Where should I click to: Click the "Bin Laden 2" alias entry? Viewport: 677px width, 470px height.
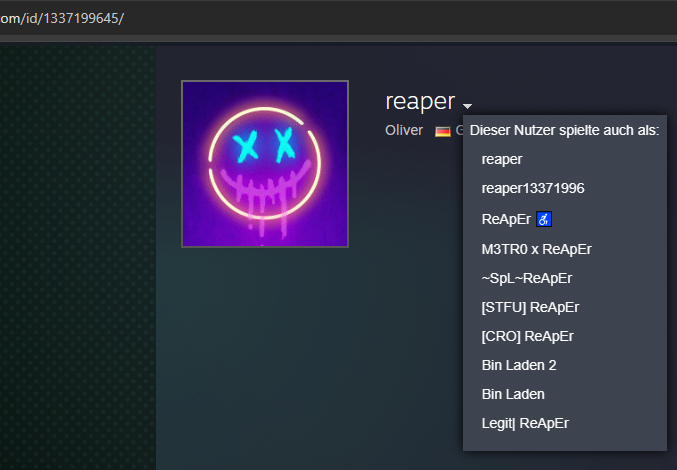click(x=520, y=365)
